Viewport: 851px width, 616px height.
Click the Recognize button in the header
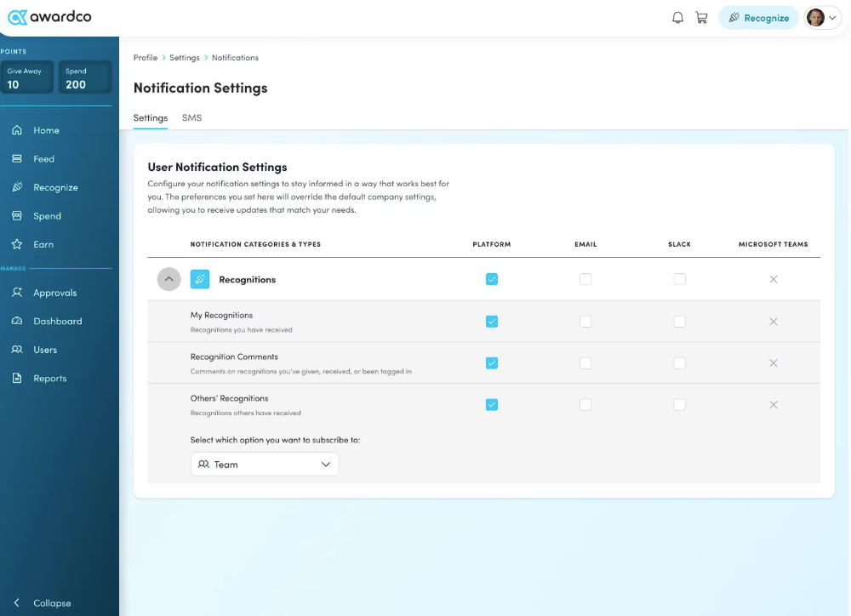pyautogui.click(x=758, y=17)
